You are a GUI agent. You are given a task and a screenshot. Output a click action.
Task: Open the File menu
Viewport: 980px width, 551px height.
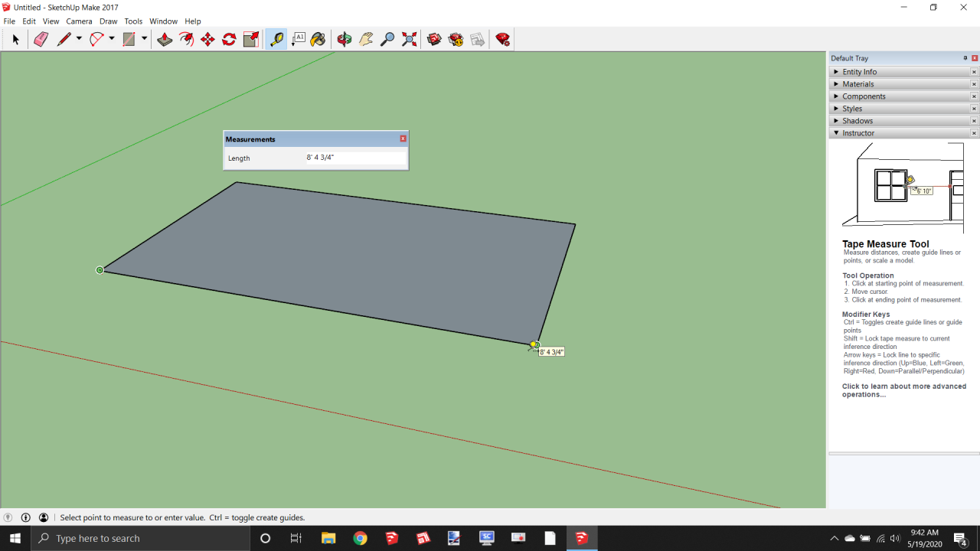[x=9, y=21]
